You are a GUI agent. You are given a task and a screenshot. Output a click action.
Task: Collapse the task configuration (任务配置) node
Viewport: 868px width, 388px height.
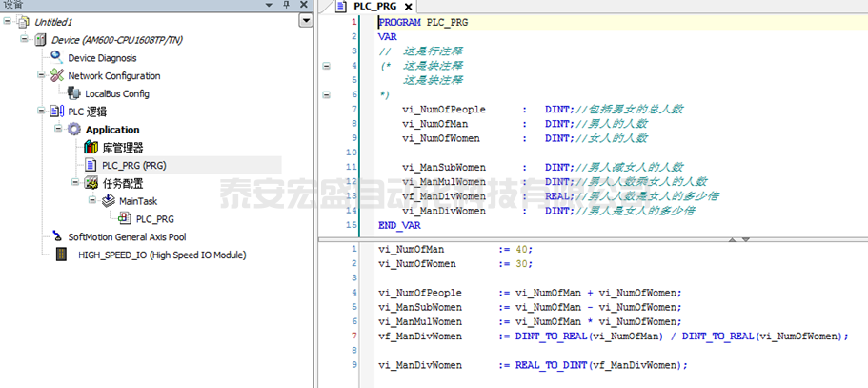75,183
